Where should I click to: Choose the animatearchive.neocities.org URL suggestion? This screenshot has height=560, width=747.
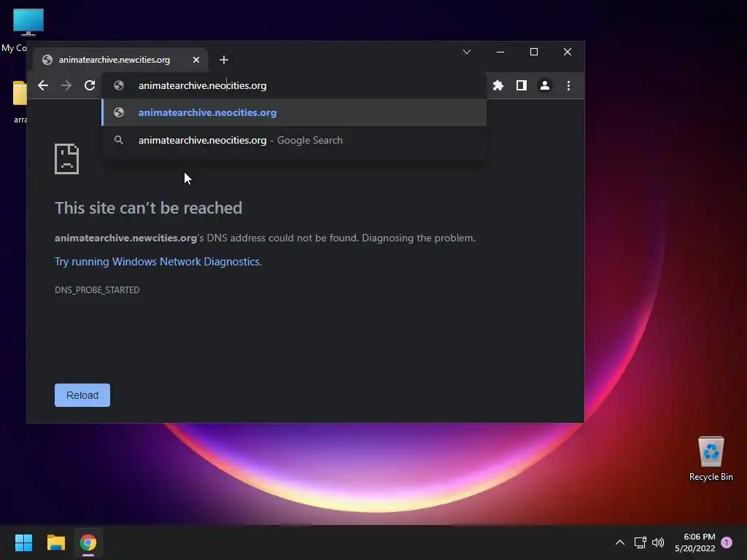[x=295, y=112]
